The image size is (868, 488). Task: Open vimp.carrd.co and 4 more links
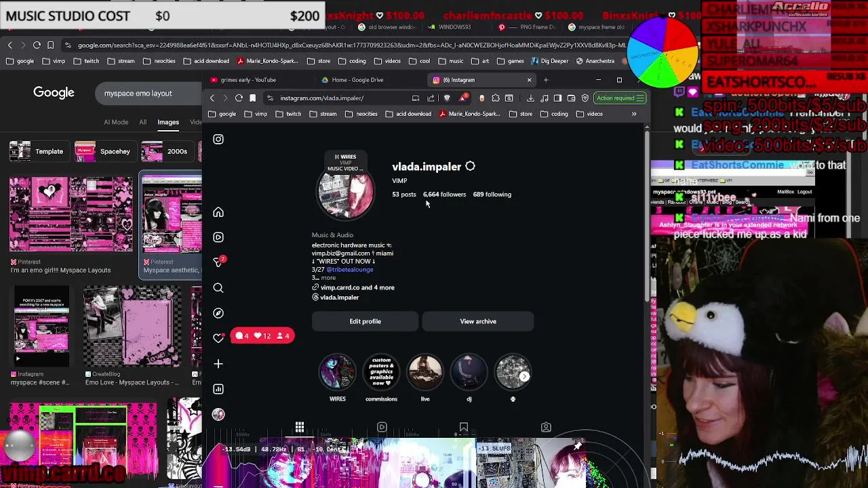pyautogui.click(x=357, y=287)
